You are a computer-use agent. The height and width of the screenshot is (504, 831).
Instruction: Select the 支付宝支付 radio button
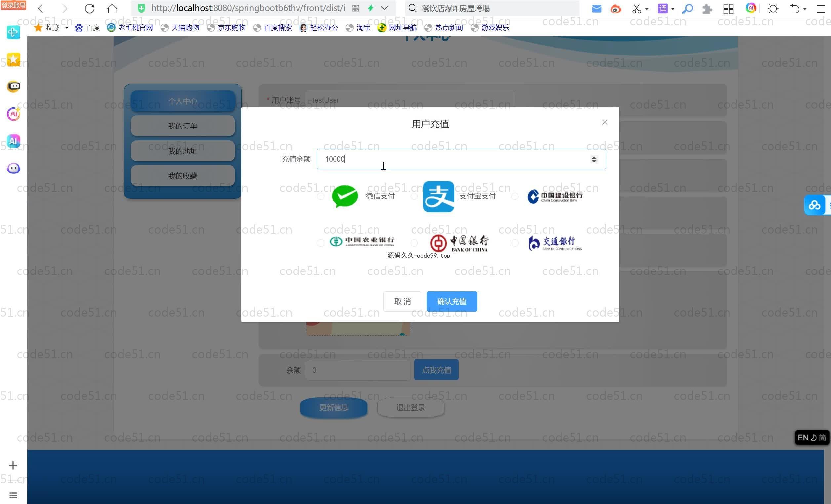414,196
